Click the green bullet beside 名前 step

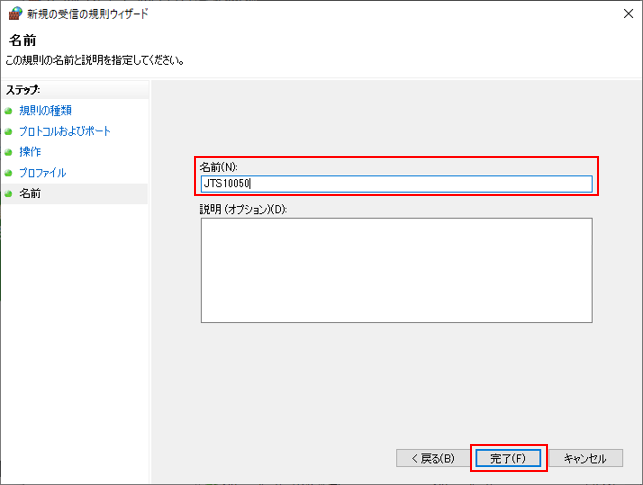click(9, 194)
